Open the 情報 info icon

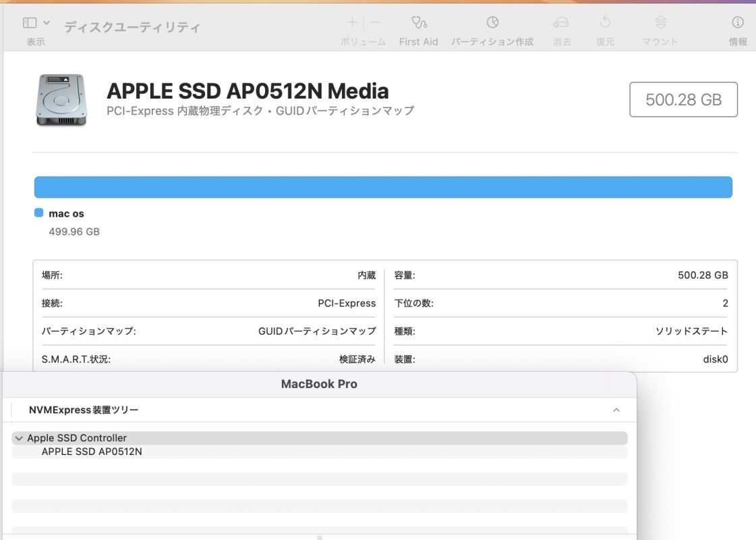pyautogui.click(x=738, y=22)
